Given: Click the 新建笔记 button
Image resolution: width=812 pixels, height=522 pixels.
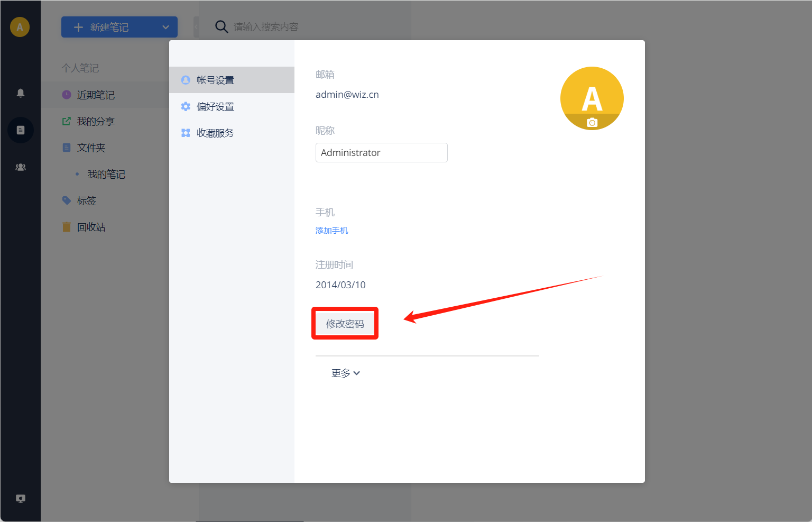Looking at the screenshot, I should [x=108, y=27].
